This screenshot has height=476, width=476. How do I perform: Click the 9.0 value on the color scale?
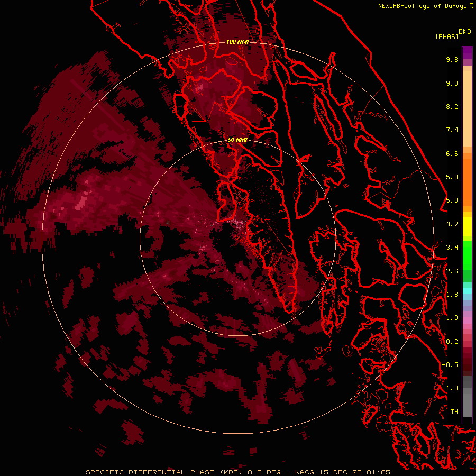click(x=452, y=83)
